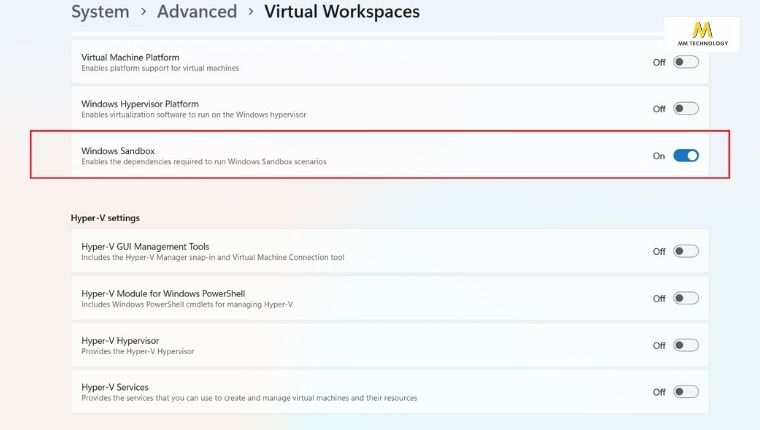This screenshot has width=760, height=430.
Task: Select Hyper-V GUI Management Tools label
Action: (145, 246)
